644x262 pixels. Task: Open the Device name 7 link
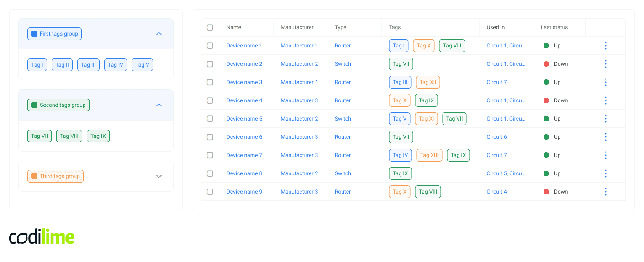click(244, 155)
